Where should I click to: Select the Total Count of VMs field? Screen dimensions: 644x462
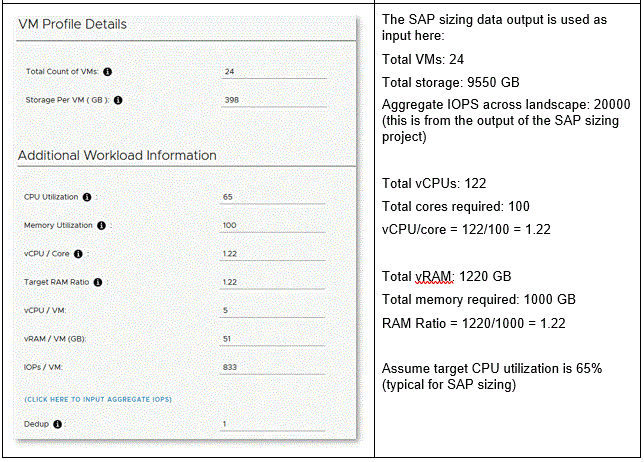click(x=273, y=72)
